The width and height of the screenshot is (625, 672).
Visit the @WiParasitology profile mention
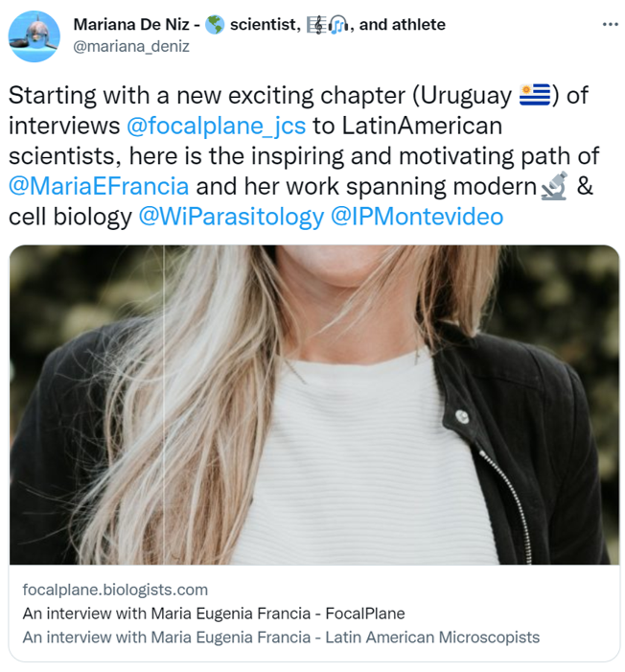[231, 217]
